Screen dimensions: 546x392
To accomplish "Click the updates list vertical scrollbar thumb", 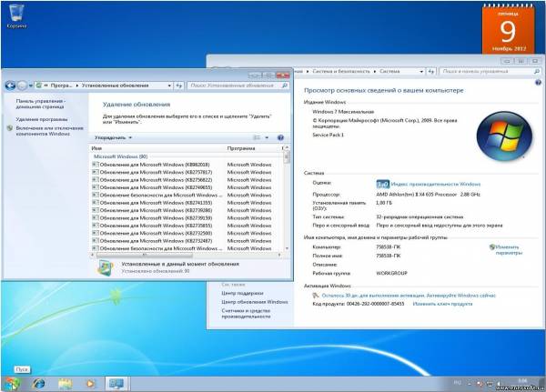I will tap(287, 157).
